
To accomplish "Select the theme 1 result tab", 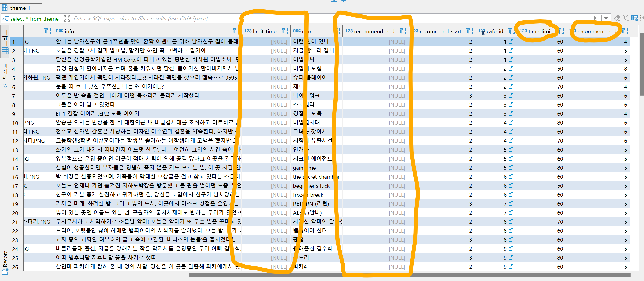I will pos(20,8).
